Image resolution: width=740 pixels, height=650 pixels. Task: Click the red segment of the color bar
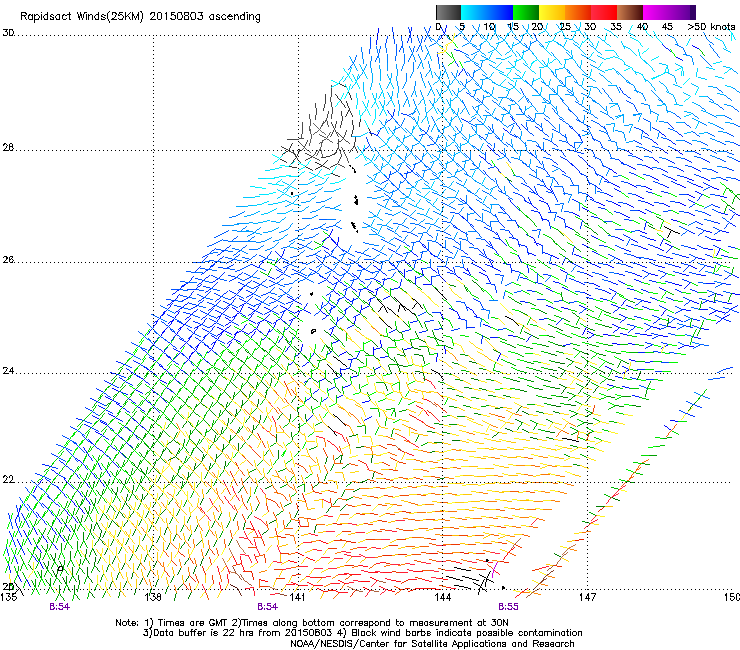604,12
